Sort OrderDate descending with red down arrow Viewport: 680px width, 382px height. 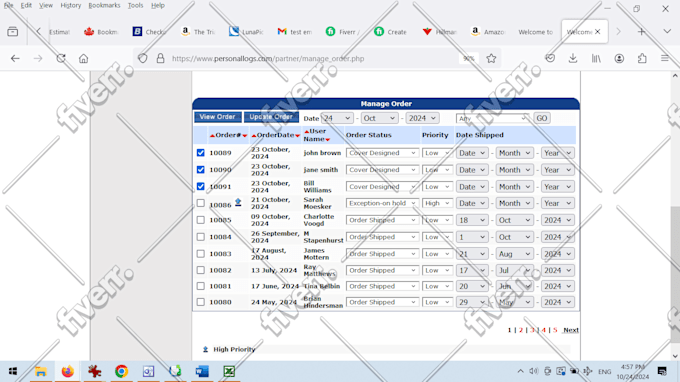(x=298, y=136)
